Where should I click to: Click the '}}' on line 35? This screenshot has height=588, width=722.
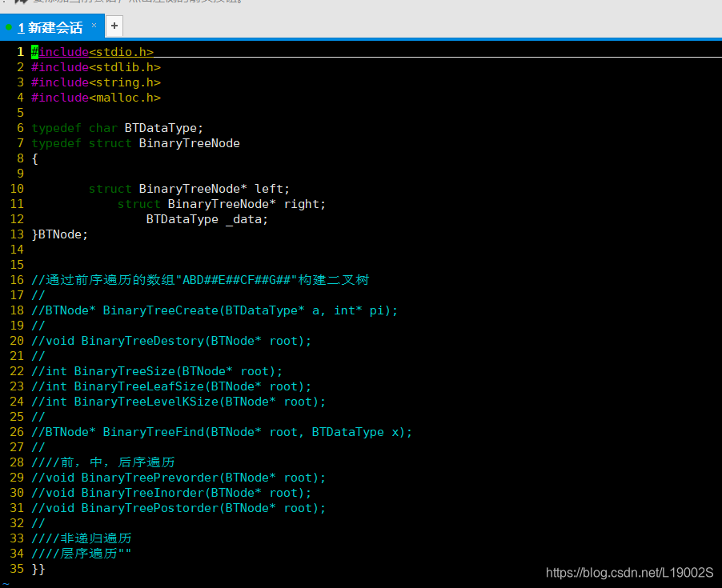coord(38,569)
